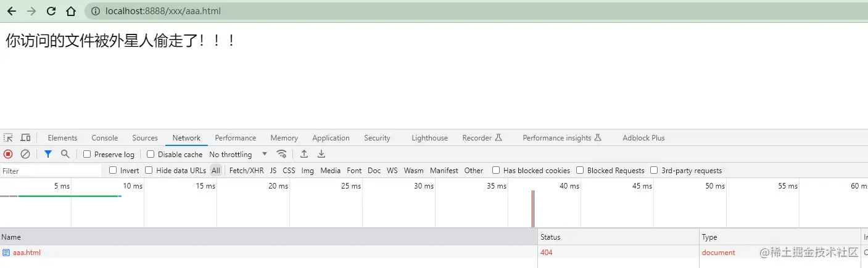Sort by the Status column header
Viewport: 868px width, 268px height.
tap(618, 237)
